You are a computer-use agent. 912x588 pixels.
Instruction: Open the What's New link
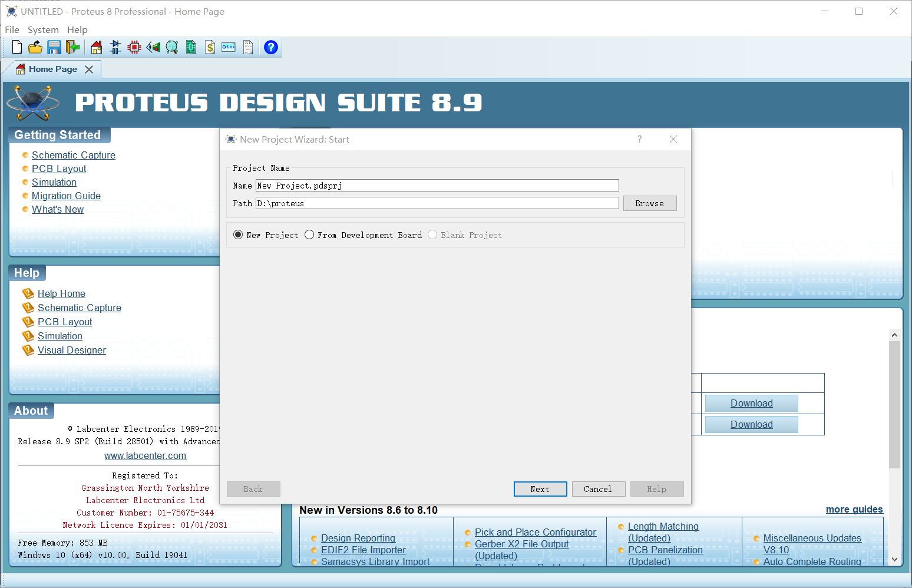click(58, 209)
